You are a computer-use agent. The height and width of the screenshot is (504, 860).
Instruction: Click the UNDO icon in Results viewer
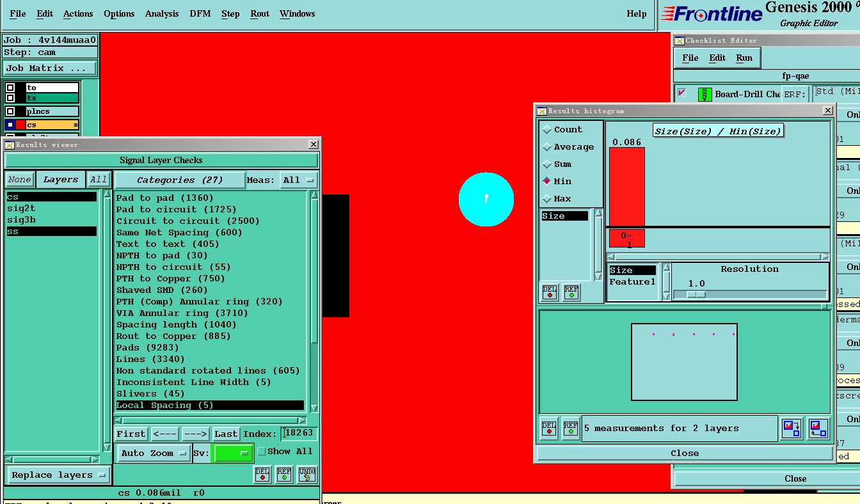click(x=307, y=474)
